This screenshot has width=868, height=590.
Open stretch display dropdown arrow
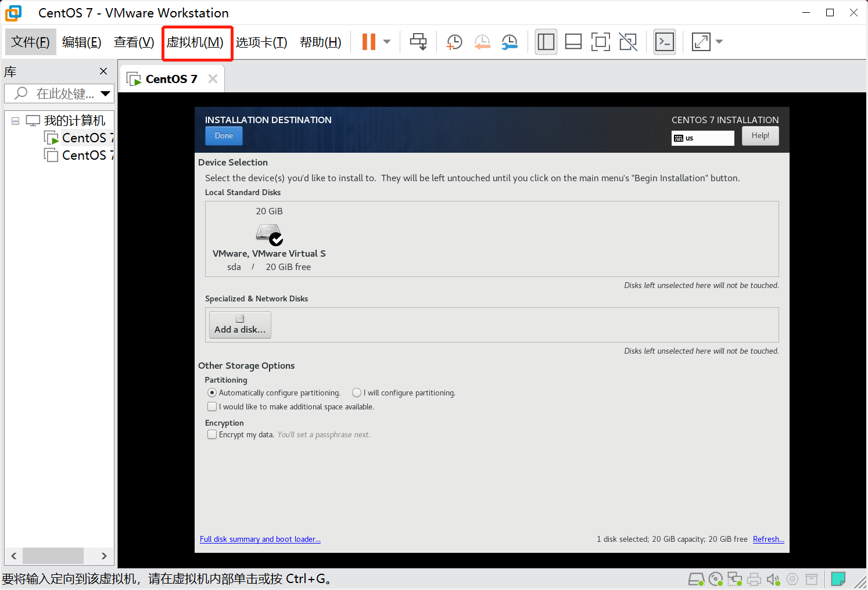point(719,42)
